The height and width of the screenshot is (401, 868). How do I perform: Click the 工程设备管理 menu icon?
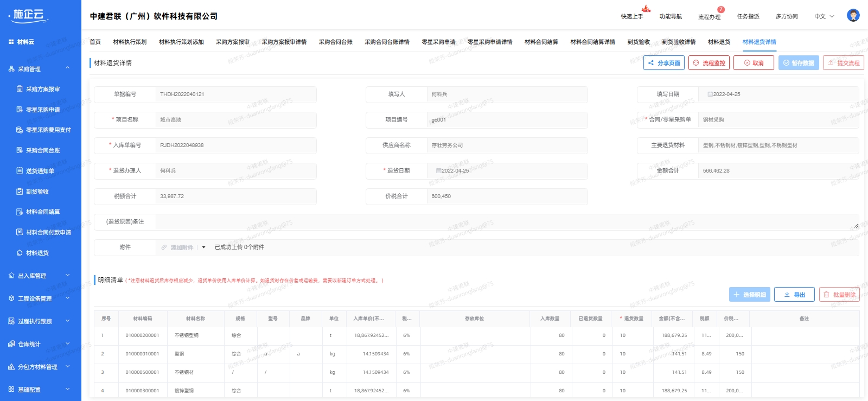click(11, 298)
